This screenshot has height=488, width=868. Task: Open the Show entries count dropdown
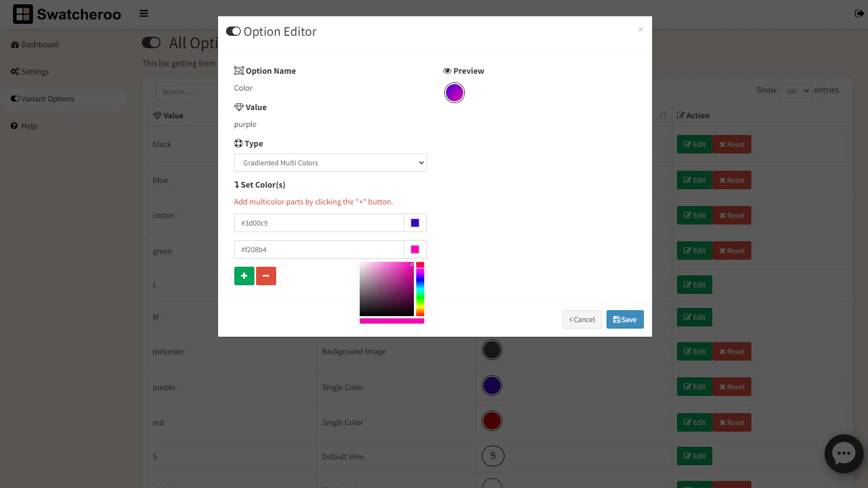click(795, 91)
